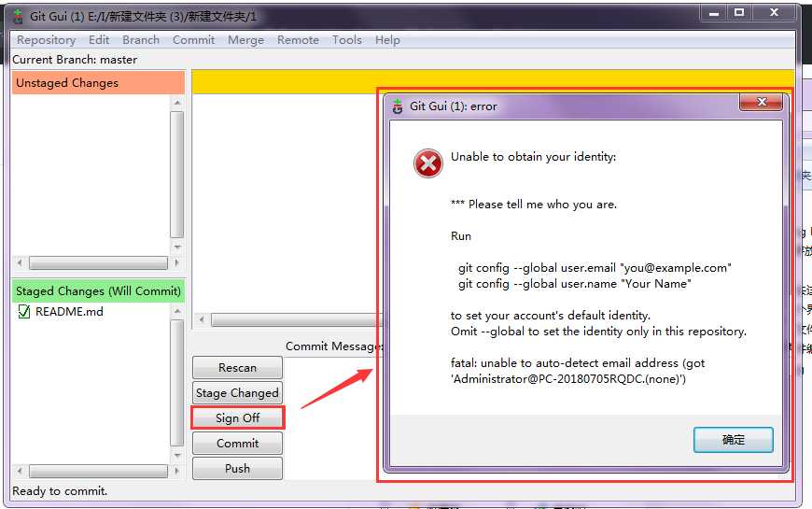Click the Unstaged list scroll-right arrow
This screenshot has height=509, width=812.
(x=176, y=262)
